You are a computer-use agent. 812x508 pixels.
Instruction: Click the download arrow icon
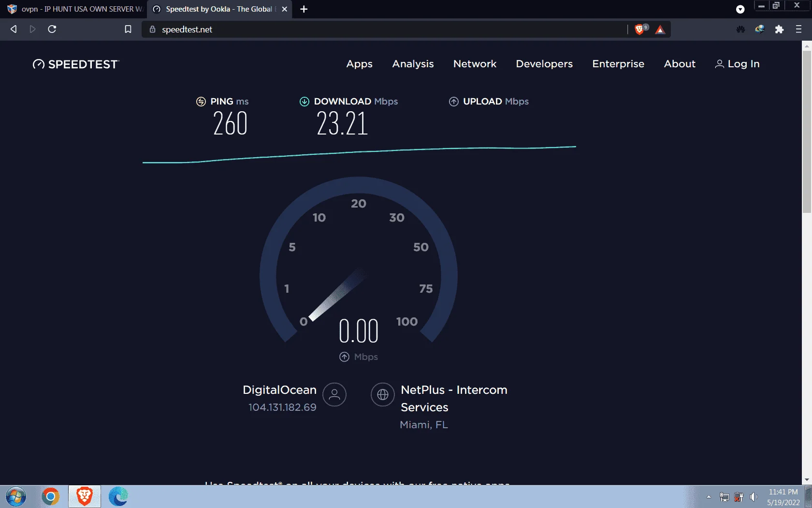(x=304, y=102)
